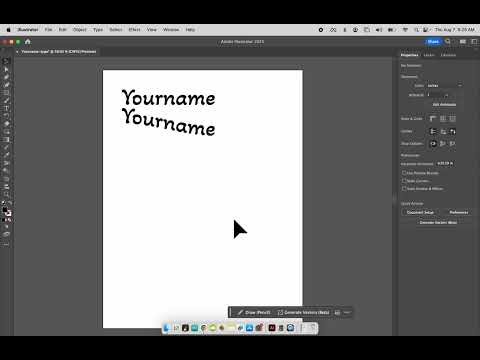Open App Store from the Dock
The width and height of the screenshot is (480, 360).
(x=249, y=328)
